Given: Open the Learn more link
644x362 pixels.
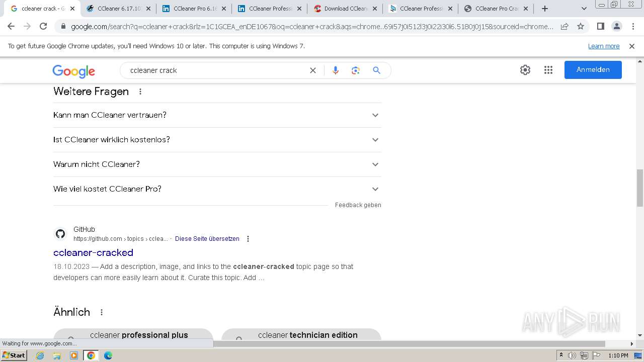Looking at the screenshot, I should [x=604, y=46].
